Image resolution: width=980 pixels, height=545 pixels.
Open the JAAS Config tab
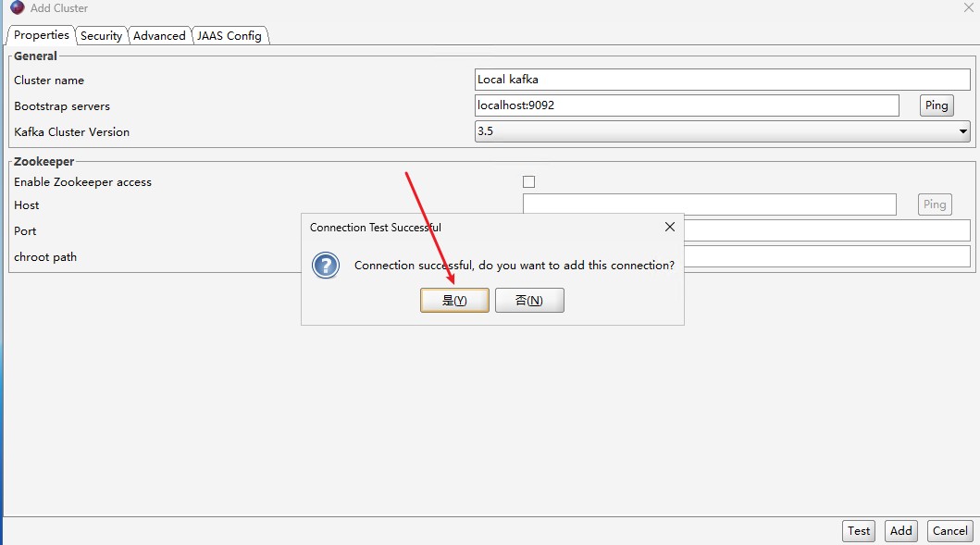(229, 36)
